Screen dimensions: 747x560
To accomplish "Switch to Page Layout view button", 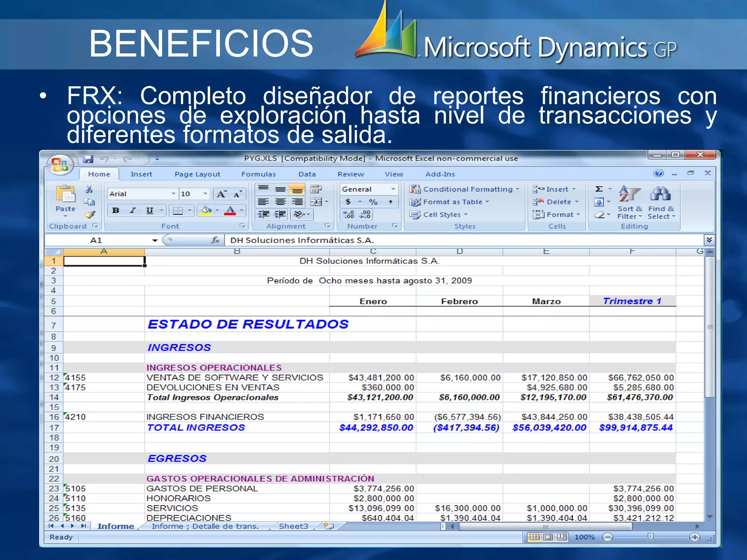I will pyautogui.click(x=548, y=537).
